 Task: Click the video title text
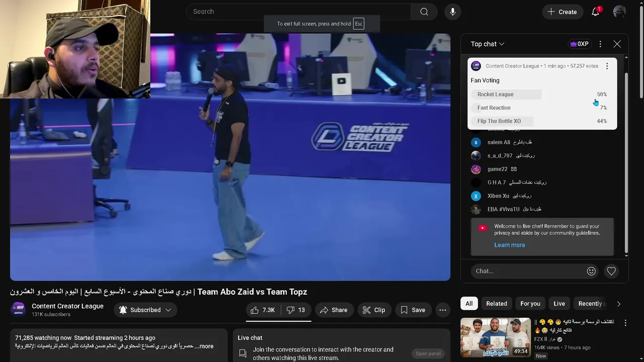[x=158, y=292]
